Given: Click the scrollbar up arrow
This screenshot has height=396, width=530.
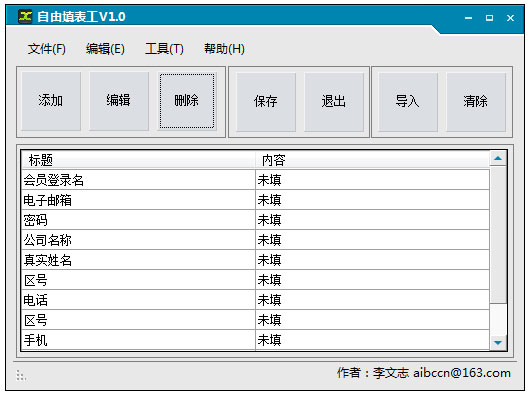Looking at the screenshot, I should click(498, 158).
